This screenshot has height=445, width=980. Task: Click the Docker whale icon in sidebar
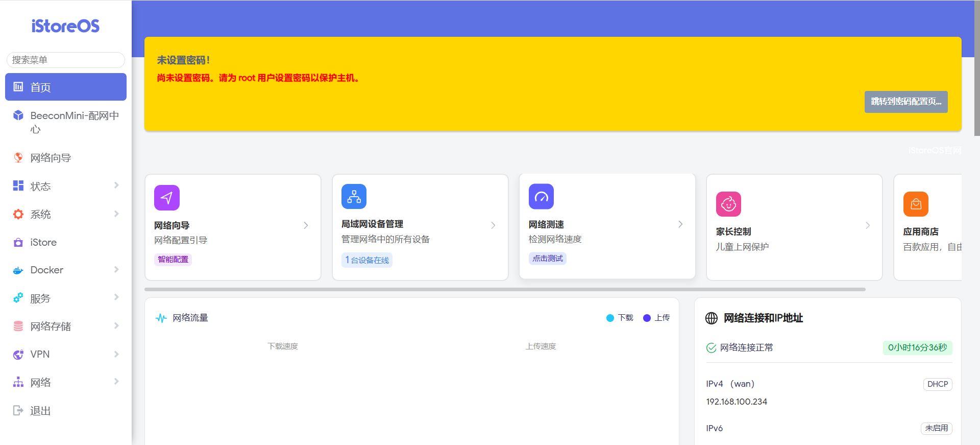tap(18, 270)
